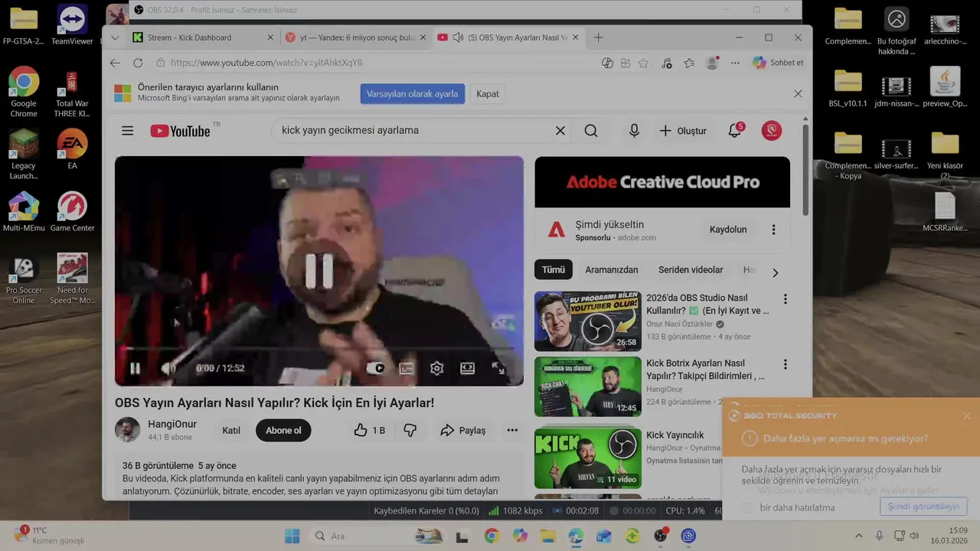Select the Tümü filter chip
Image resolution: width=980 pixels, height=551 pixels.
point(554,269)
